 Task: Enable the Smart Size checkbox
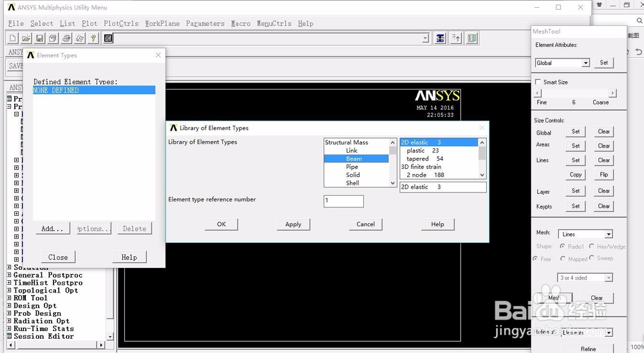coord(538,82)
